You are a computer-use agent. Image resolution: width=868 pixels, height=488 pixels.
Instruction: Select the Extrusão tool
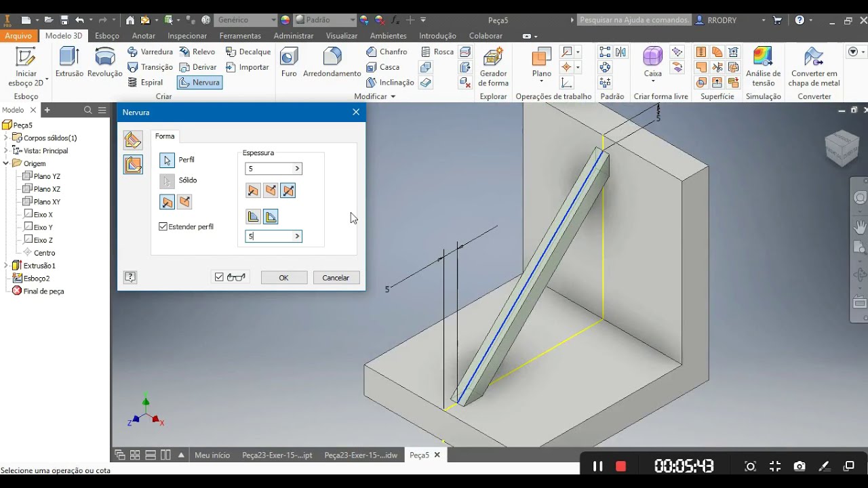click(69, 62)
